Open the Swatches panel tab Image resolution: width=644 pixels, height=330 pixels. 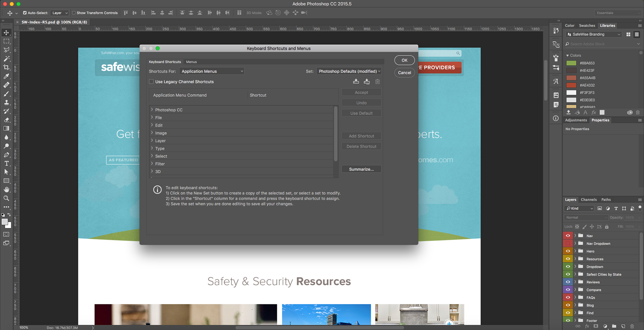pyautogui.click(x=587, y=26)
